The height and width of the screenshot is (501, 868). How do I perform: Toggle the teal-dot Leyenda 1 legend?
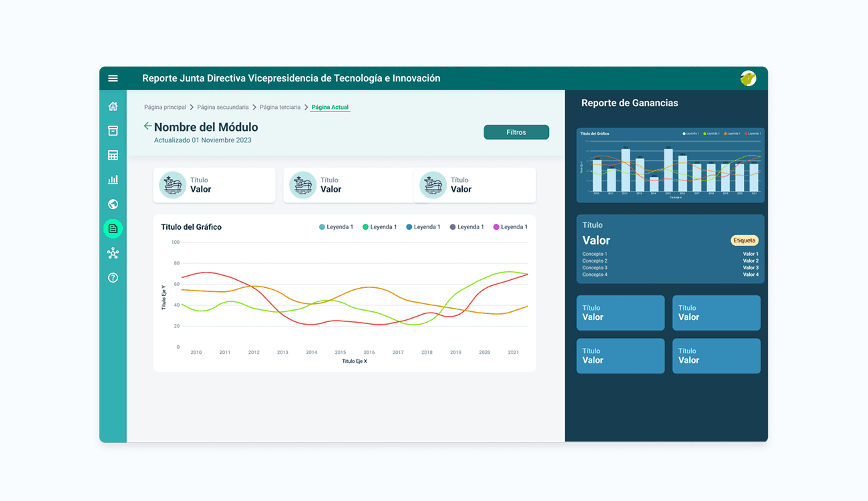337,227
